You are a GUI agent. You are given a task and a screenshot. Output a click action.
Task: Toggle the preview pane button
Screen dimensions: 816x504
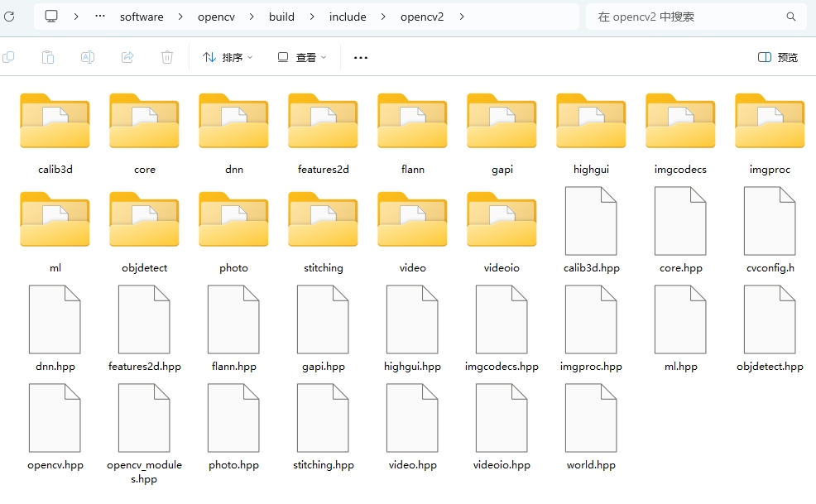click(x=778, y=57)
